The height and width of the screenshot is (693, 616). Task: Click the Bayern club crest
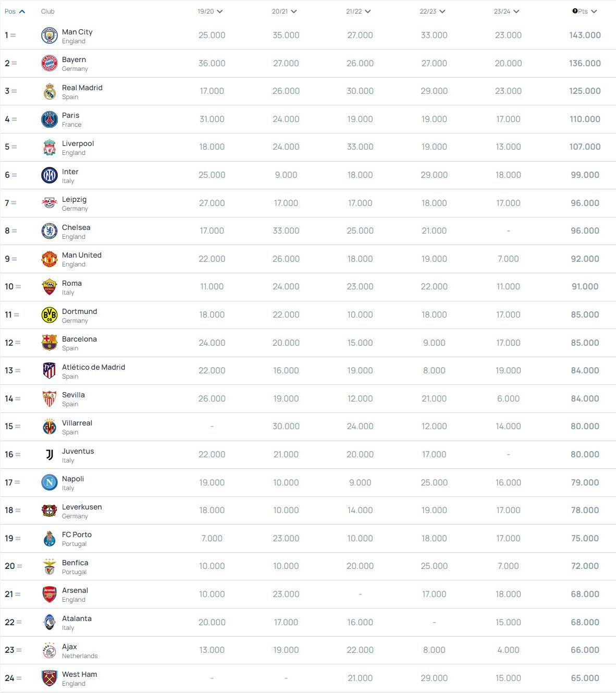point(50,63)
